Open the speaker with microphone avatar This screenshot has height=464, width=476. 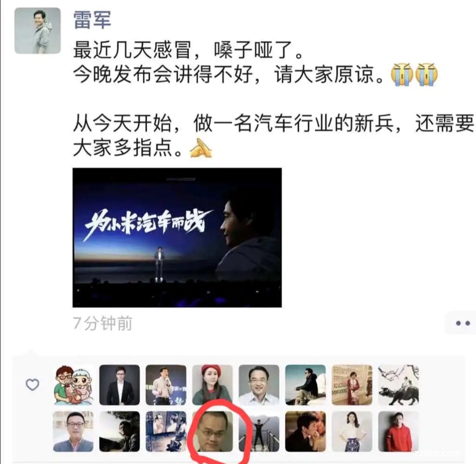click(166, 385)
